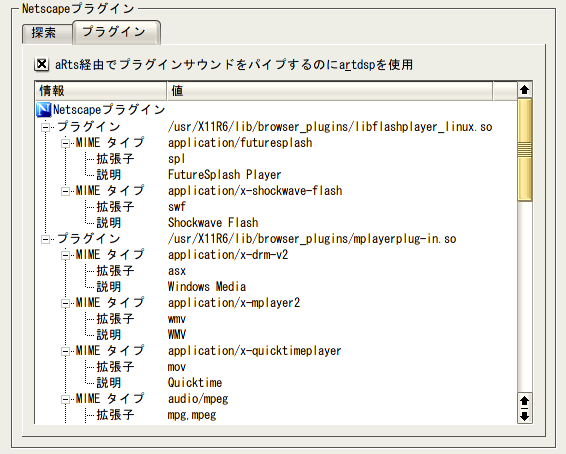The width and height of the screenshot is (566, 454).
Task: Select the Windows Media description row
Action: point(276,287)
